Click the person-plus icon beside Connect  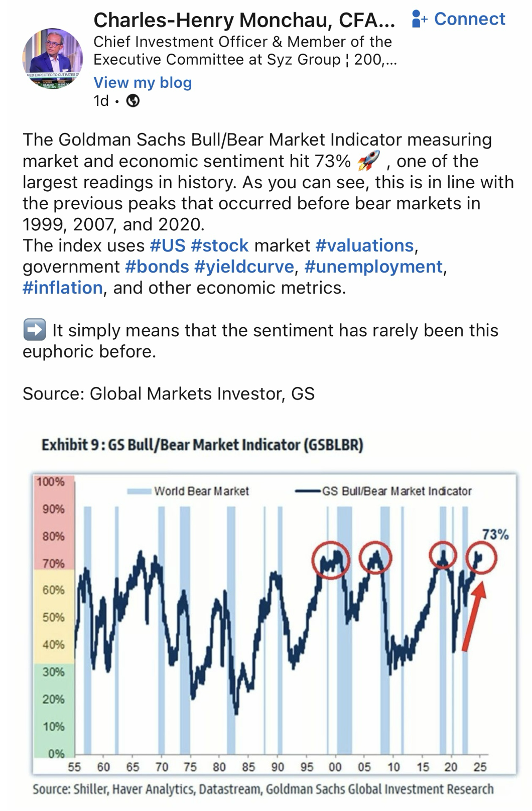[419, 19]
